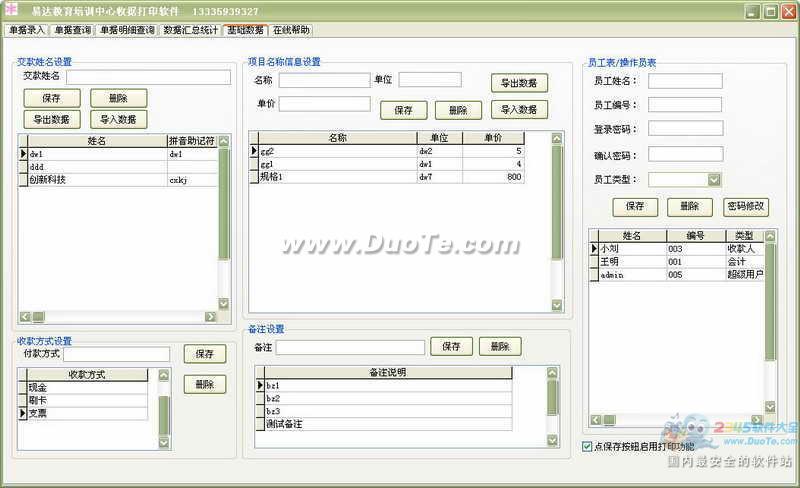Viewport: 800px width, 488px height.
Task: Switch to the 单据录入 tab
Action: pos(27,30)
